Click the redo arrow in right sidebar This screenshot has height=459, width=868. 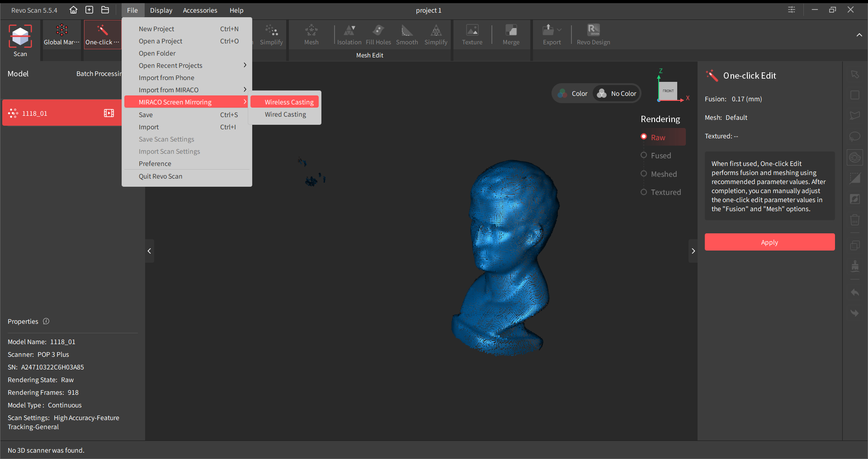point(854,313)
